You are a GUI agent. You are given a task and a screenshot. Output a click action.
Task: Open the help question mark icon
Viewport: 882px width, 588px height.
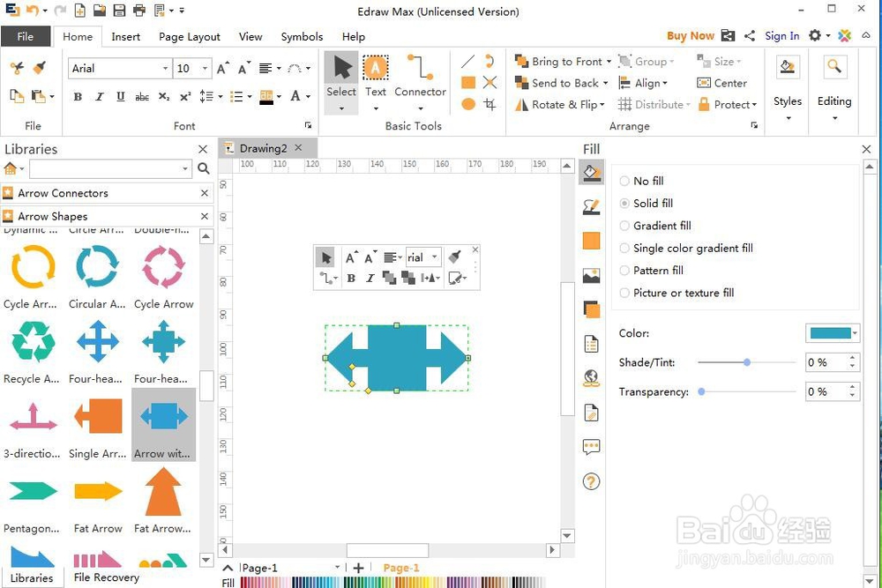[x=591, y=481]
